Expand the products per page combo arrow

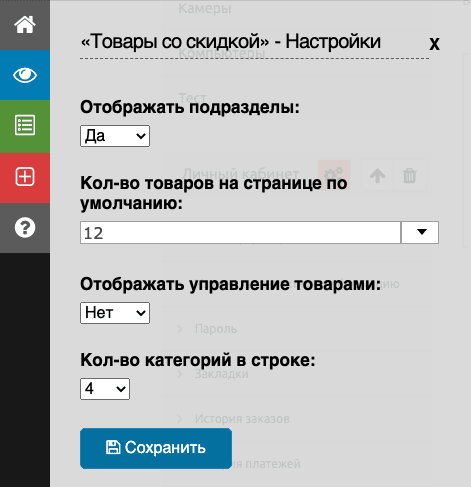[420, 232]
